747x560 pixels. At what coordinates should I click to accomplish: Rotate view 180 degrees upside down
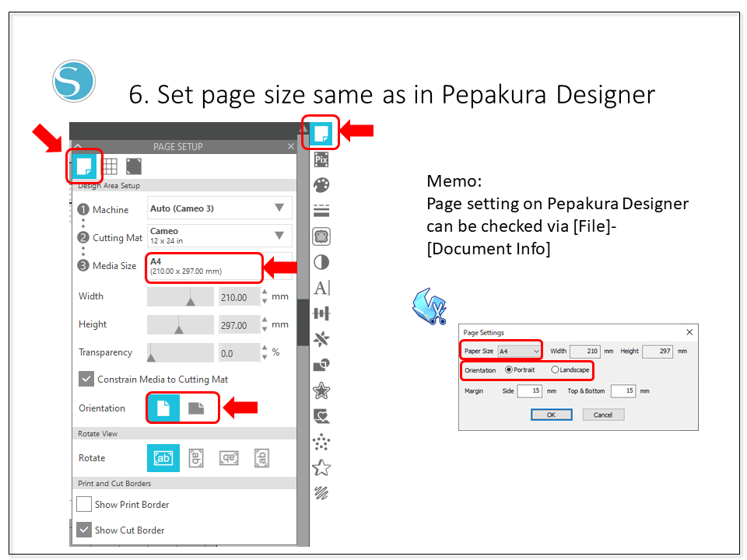229,458
